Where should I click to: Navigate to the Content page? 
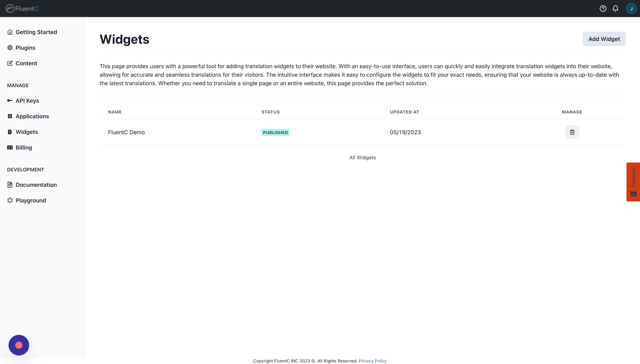[26, 63]
